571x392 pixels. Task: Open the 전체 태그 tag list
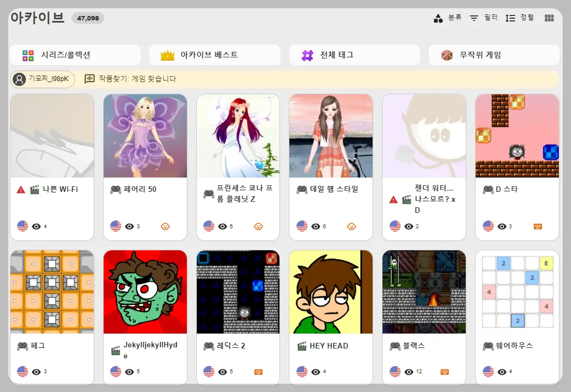[x=354, y=55]
